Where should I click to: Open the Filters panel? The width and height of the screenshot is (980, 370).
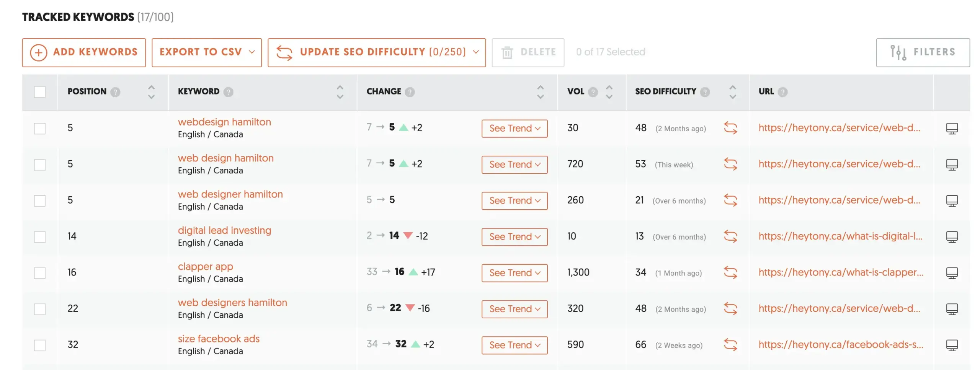[x=923, y=52]
